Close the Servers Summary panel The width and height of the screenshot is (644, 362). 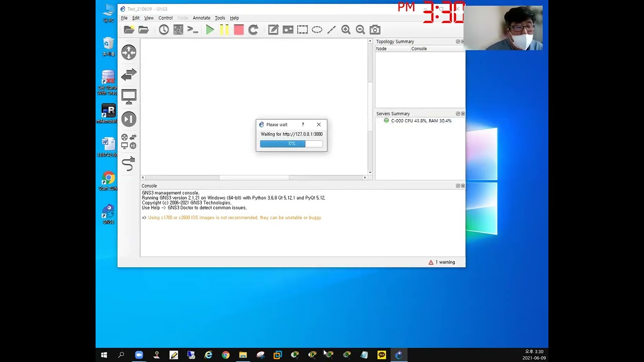pyautogui.click(x=463, y=114)
